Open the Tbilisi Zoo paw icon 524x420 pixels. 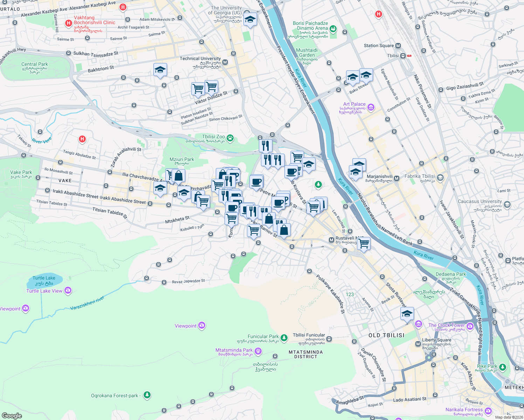230,138
